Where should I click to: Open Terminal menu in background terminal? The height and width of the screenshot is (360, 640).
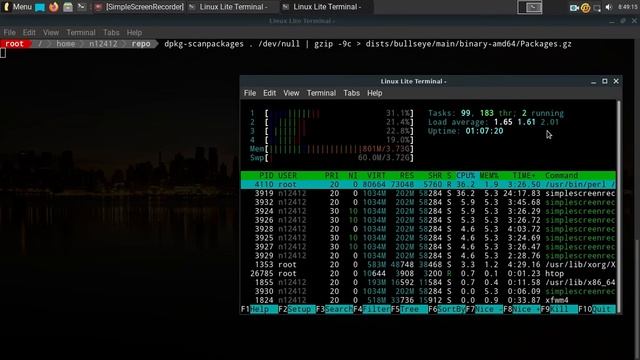(81, 32)
